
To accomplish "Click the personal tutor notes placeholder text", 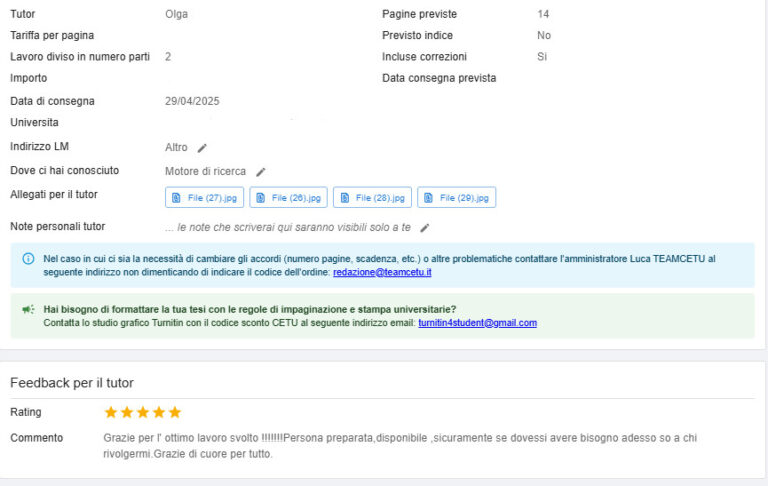I will pyautogui.click(x=288, y=228).
